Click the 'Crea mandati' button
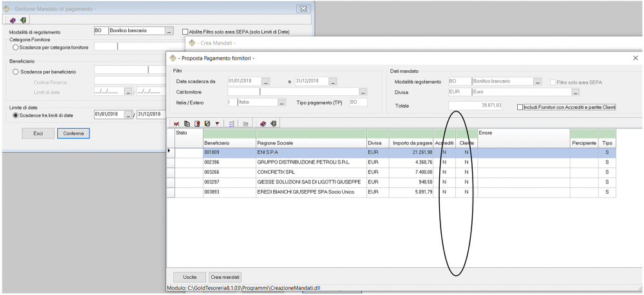644x295 pixels. [x=225, y=276]
